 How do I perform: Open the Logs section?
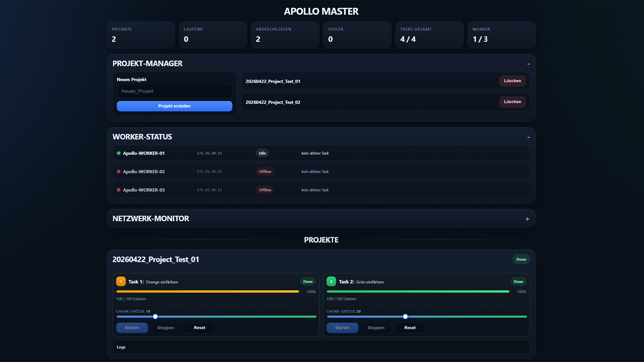[121, 347]
